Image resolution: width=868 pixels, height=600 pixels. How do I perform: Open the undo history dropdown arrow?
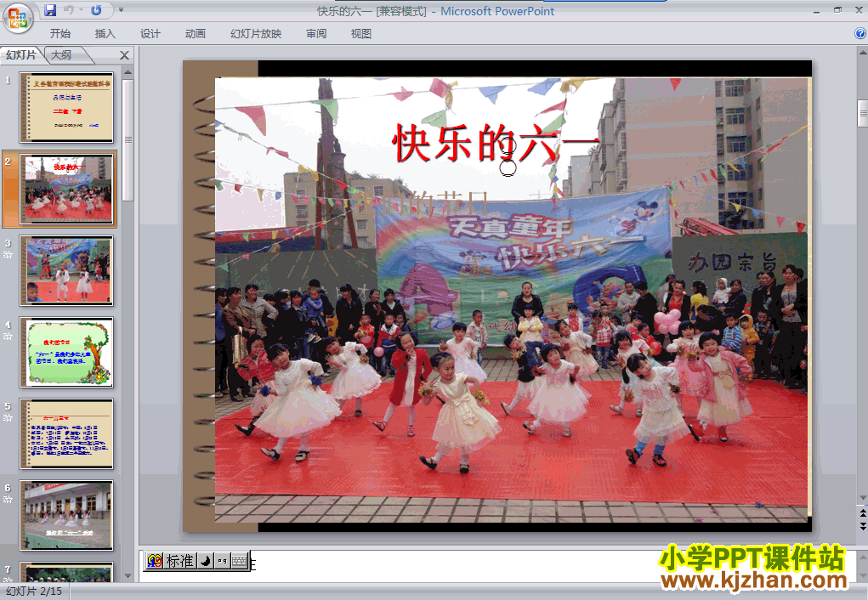coord(81,10)
